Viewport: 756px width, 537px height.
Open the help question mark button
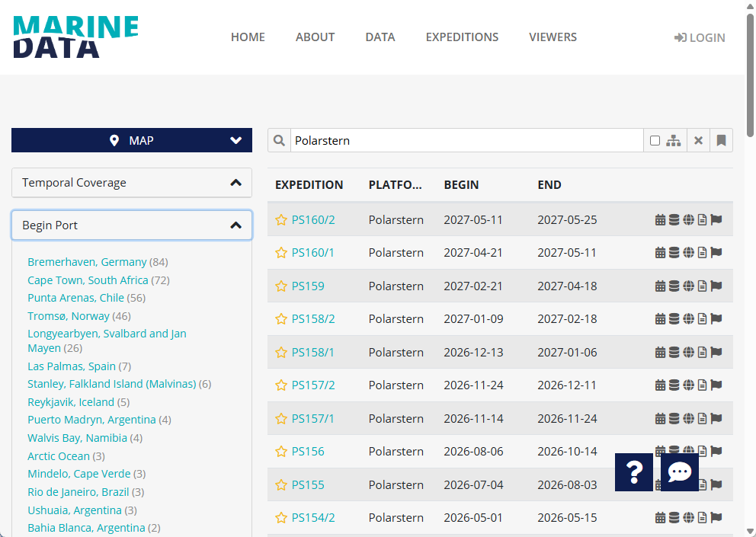tap(633, 472)
